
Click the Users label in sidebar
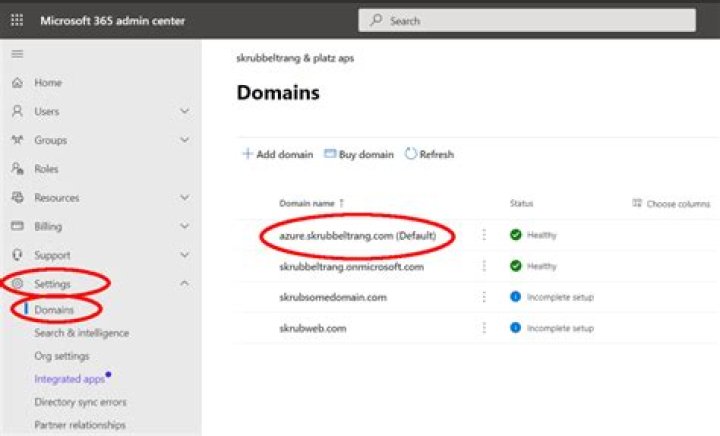(x=47, y=112)
